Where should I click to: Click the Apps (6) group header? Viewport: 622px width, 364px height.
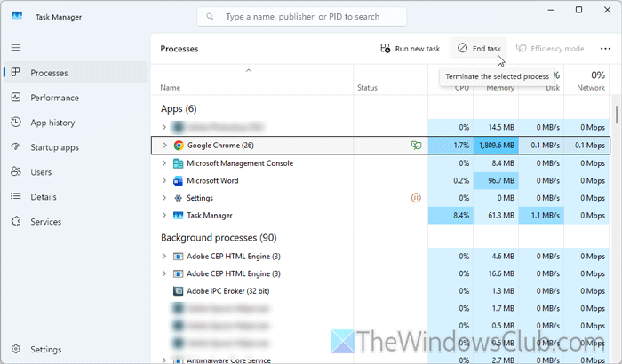tap(179, 108)
